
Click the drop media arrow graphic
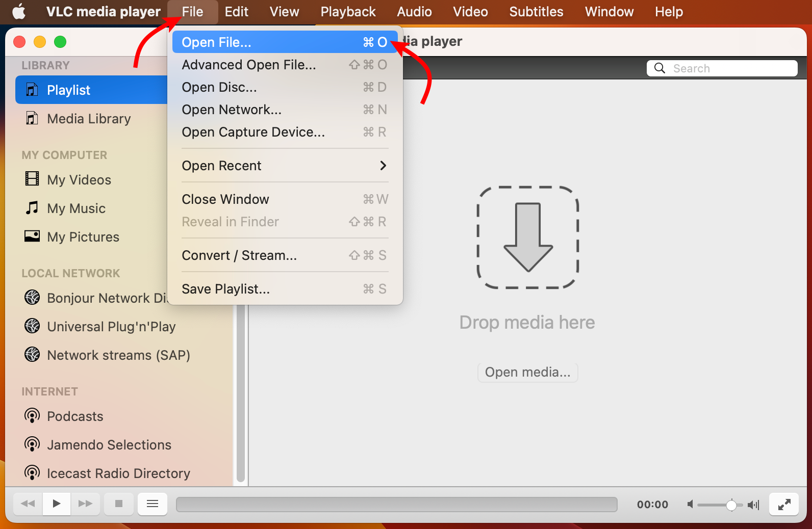(528, 237)
